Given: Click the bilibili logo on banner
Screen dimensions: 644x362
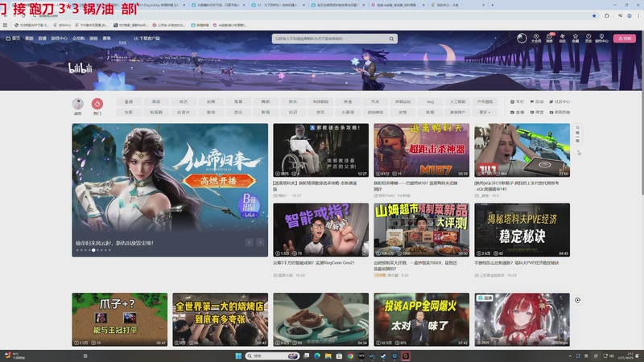Looking at the screenshot, I should point(80,68).
